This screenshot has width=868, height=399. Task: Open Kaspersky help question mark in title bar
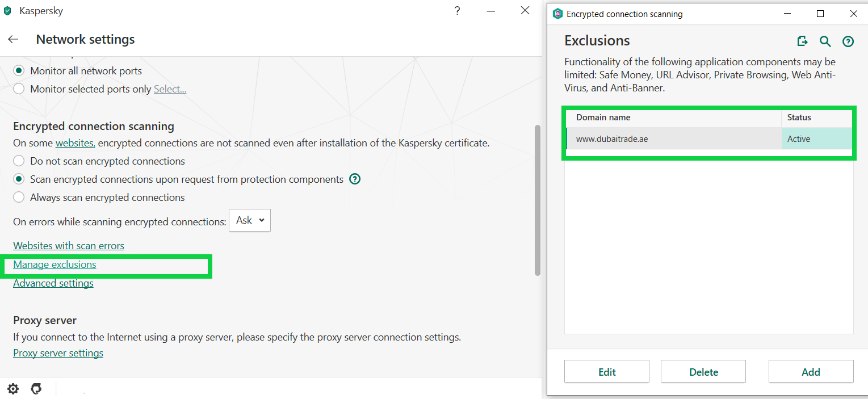click(x=457, y=11)
